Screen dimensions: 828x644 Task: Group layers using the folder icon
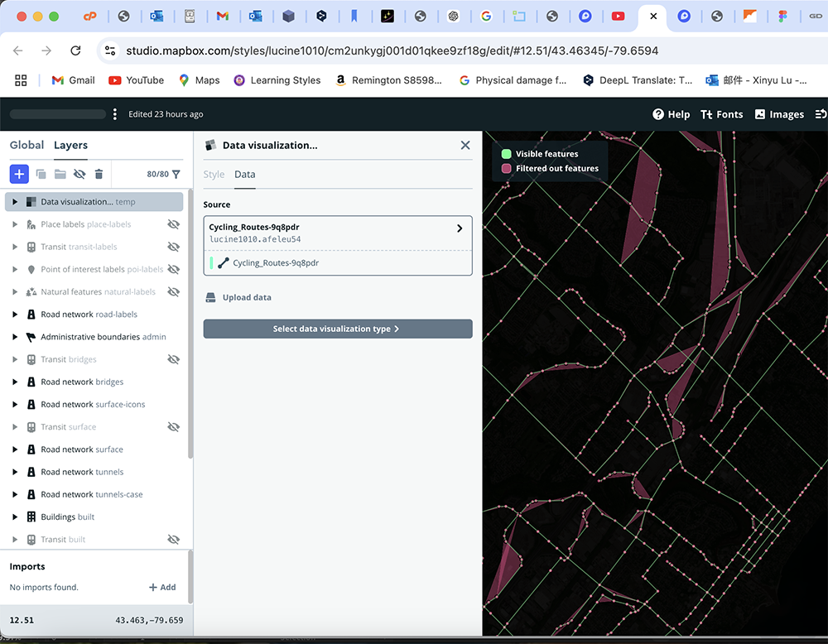60,174
